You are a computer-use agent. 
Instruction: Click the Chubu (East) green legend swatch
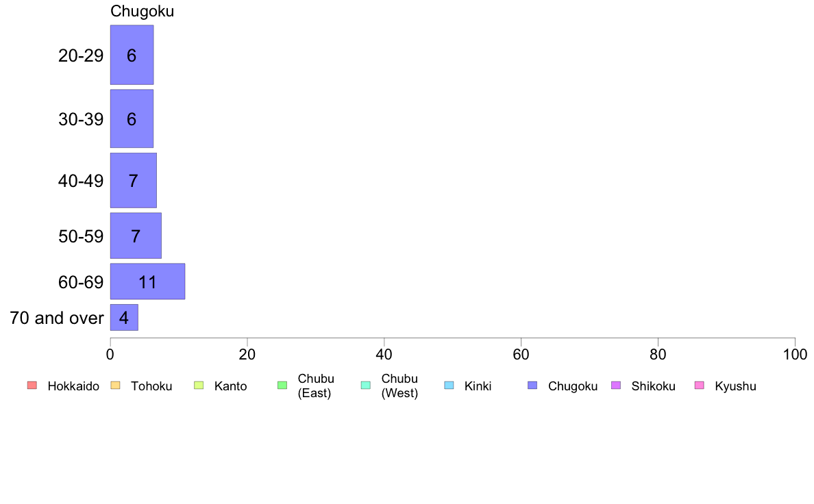(282, 385)
